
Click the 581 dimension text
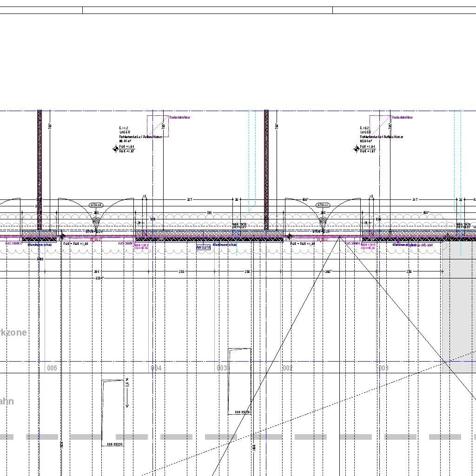(x=209, y=213)
